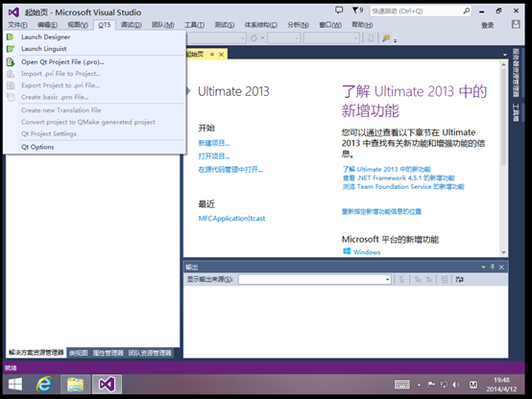Click the Windows platform link
The image size is (532, 399).
tap(367, 252)
